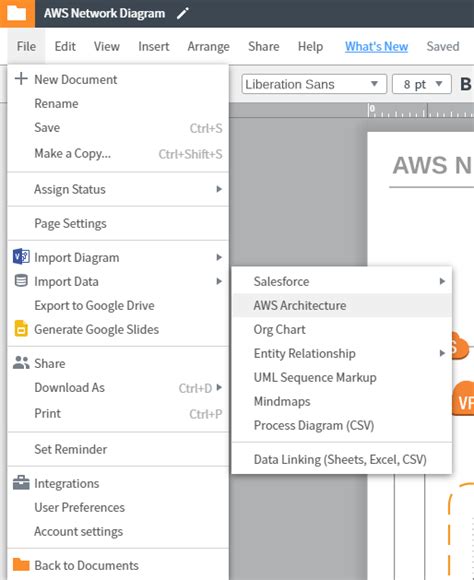This screenshot has width=474, height=580.
Task: Select Org Chart import option
Action: coord(342,329)
